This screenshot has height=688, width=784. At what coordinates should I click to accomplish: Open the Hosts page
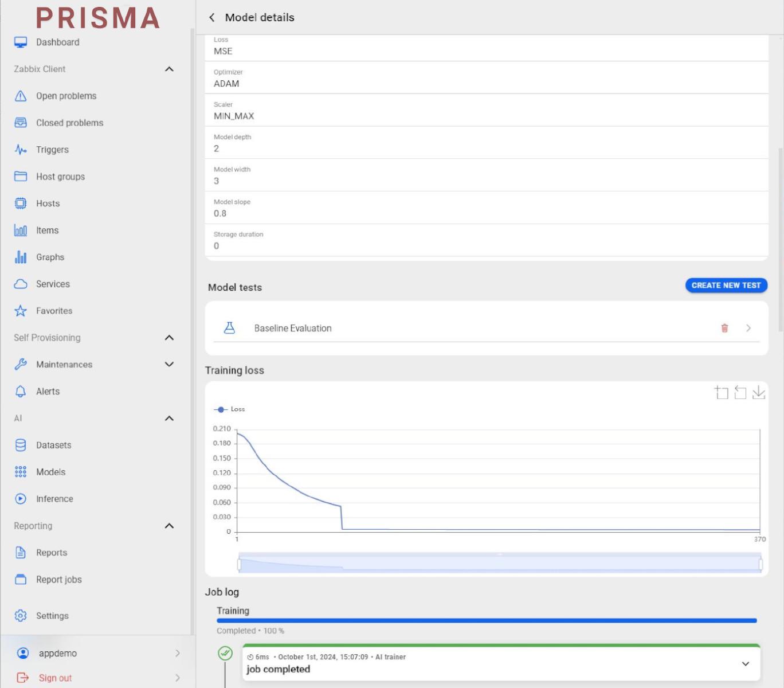(x=47, y=203)
